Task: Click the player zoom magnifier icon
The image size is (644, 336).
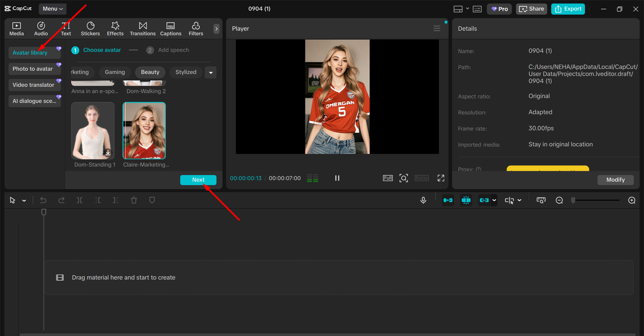Action: (x=404, y=178)
